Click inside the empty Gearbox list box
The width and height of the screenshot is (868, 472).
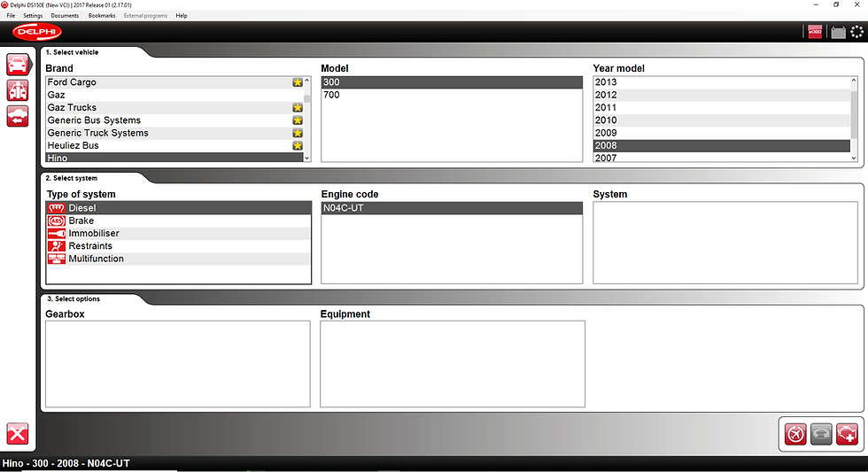tap(178, 364)
